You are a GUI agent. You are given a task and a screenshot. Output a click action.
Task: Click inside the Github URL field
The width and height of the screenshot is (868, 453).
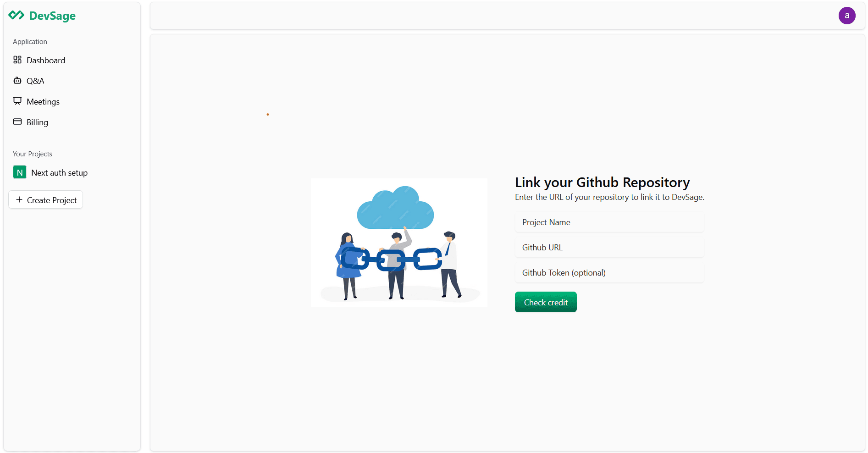point(609,247)
